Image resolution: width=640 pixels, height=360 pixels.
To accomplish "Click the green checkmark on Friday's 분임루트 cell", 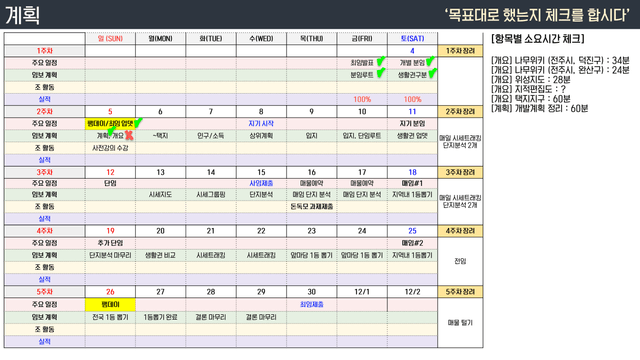I will coord(380,73).
